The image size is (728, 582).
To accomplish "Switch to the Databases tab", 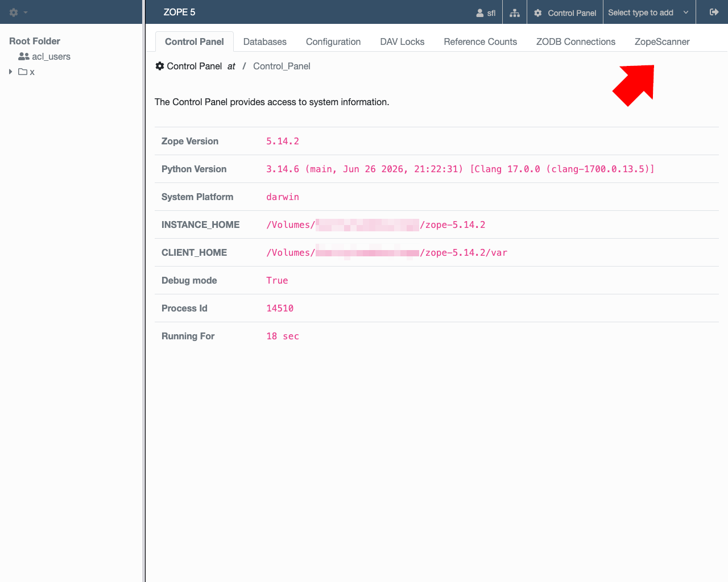I will coord(265,41).
